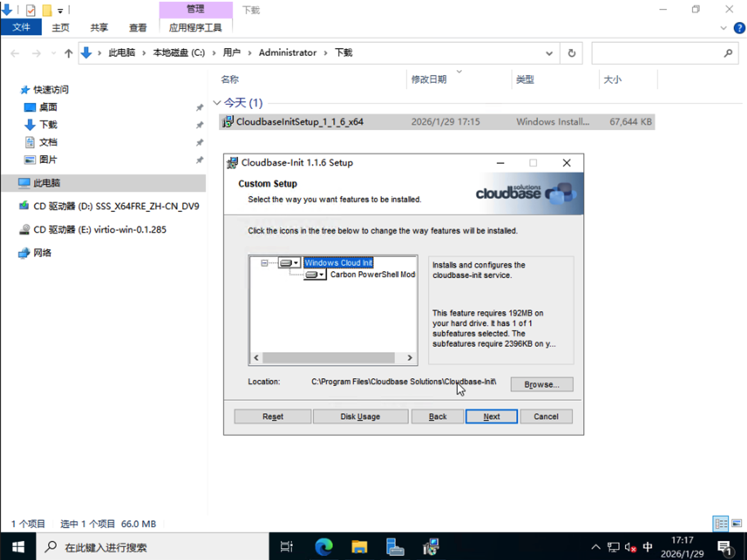Go up one folder level

pyautogui.click(x=68, y=53)
